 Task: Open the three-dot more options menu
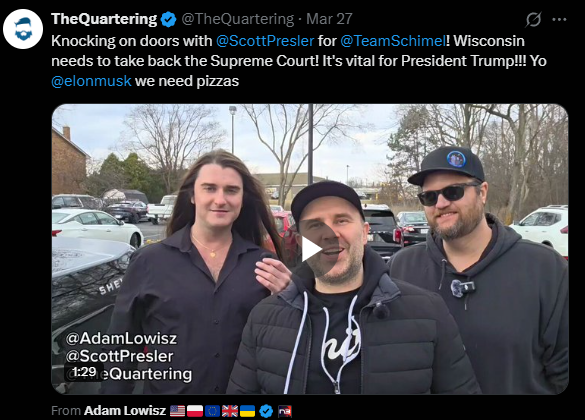pyautogui.click(x=559, y=19)
